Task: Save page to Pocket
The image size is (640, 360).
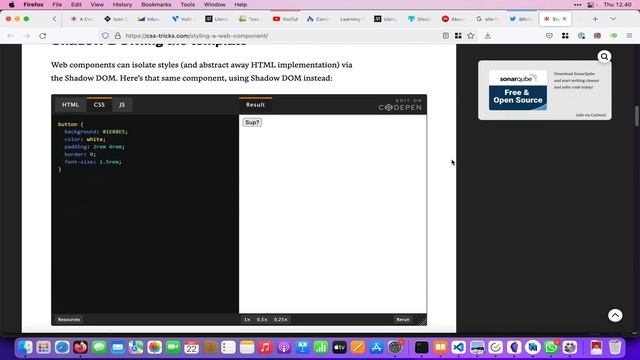Action: [549, 36]
